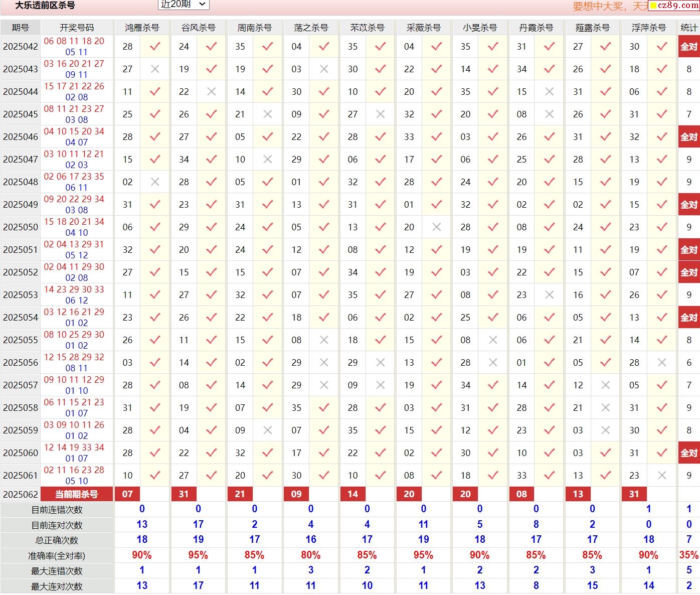This screenshot has height=595, width=700.
Task: Click the 目前连对次数 value 17 under 谷风杀号
Action: (198, 525)
